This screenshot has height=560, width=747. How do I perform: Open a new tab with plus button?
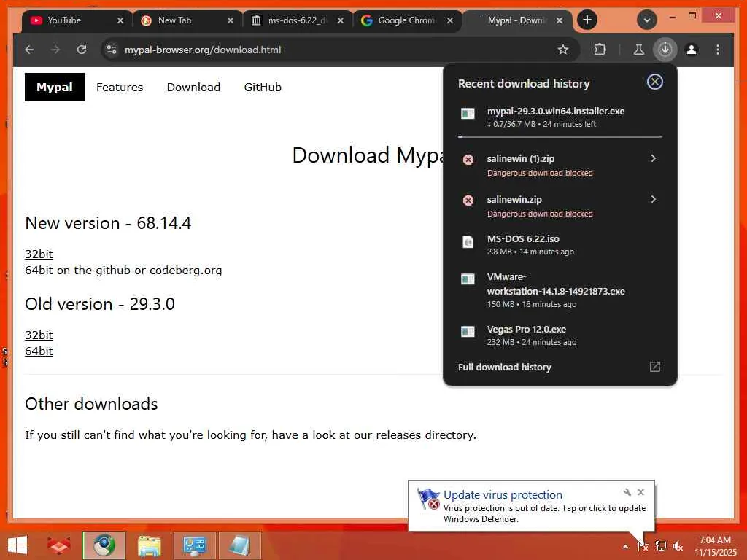point(587,20)
